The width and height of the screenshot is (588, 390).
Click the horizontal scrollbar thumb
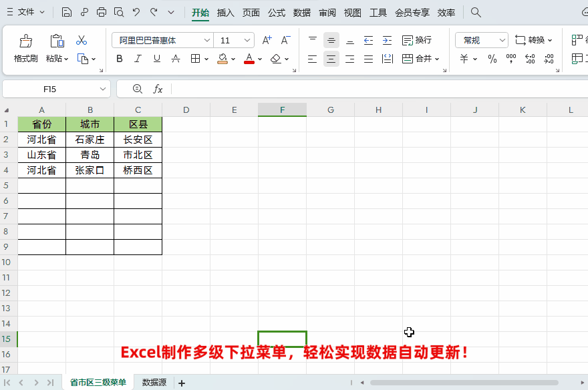(x=464, y=383)
